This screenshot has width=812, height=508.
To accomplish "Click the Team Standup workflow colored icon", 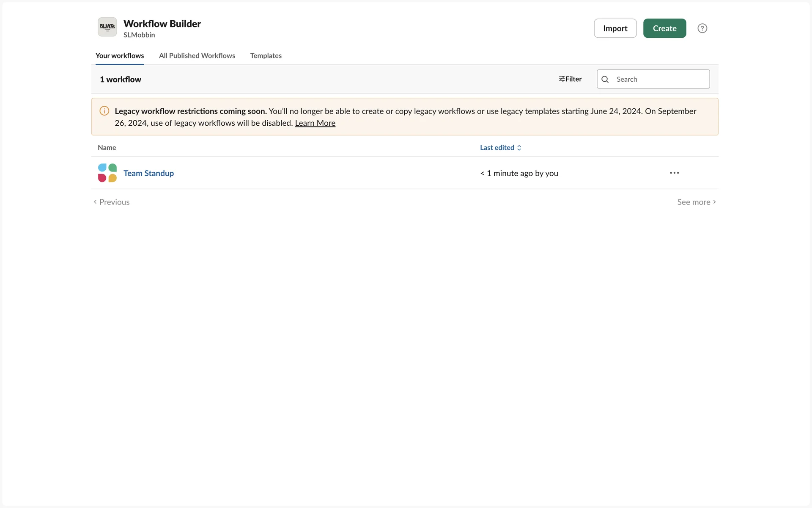I will (x=107, y=173).
